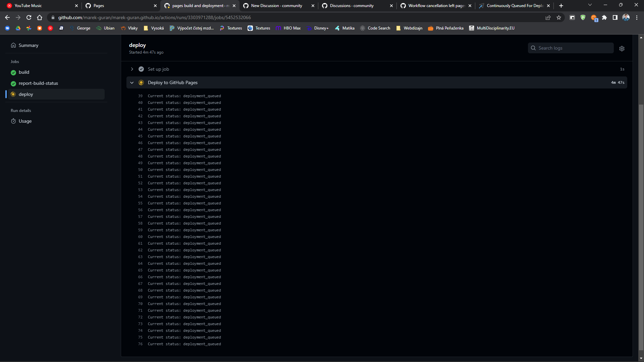Click Deploy to GitHub Pages in-progress icon
The height and width of the screenshot is (362, 644).
(141, 82)
